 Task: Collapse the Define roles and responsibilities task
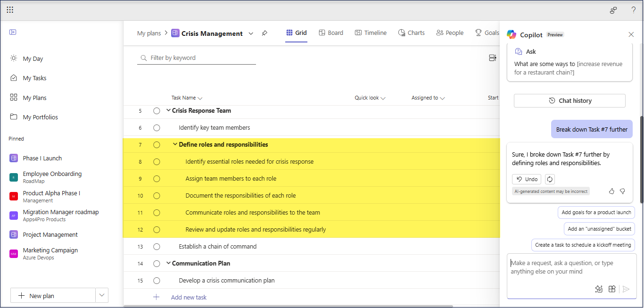click(175, 145)
